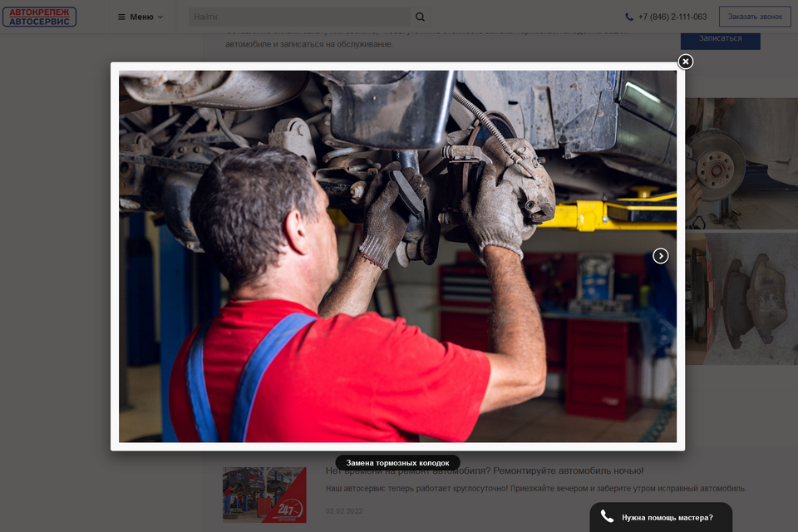
Task: Click the Нужна помощь мастера? widget
Action: pos(661,517)
